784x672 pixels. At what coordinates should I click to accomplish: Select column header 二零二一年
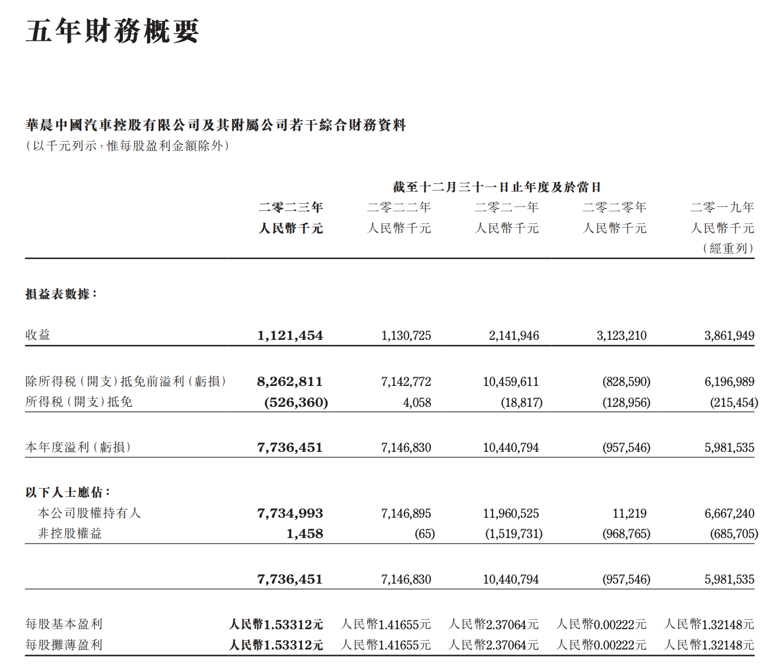(x=507, y=208)
